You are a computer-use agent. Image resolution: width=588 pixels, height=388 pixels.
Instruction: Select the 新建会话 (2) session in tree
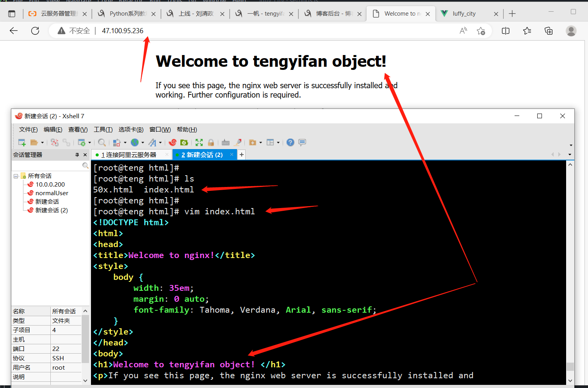coord(52,210)
